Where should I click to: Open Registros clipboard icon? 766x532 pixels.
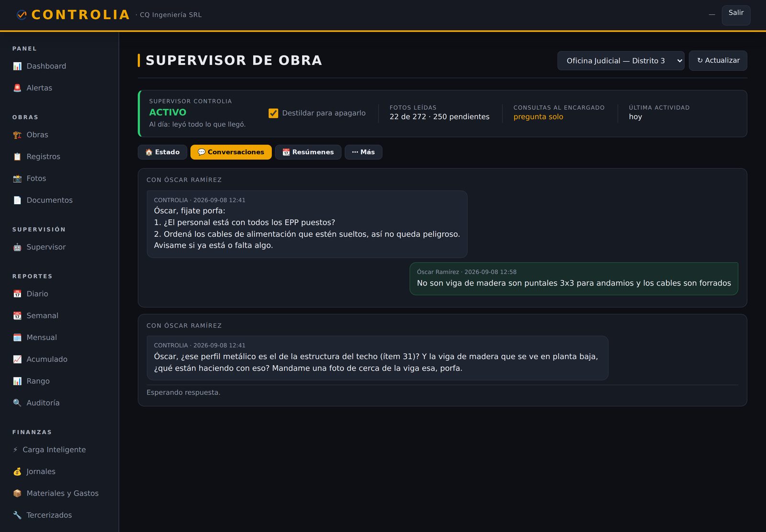coord(17,157)
